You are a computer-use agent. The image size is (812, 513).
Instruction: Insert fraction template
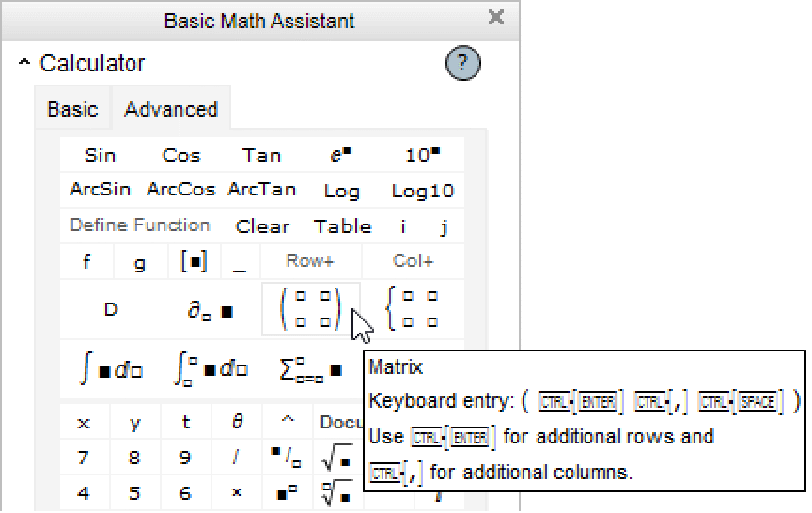287,458
